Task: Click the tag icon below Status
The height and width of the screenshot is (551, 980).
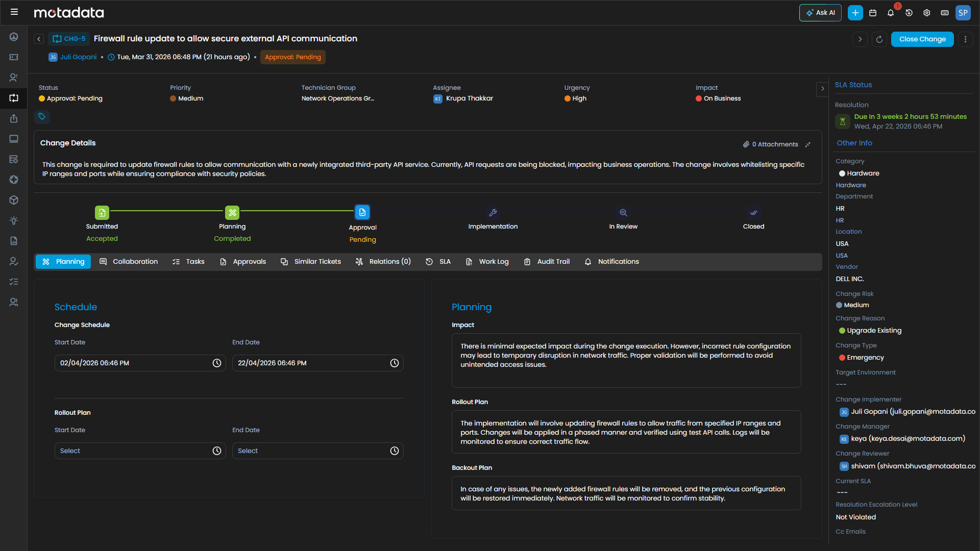Action: click(x=42, y=117)
